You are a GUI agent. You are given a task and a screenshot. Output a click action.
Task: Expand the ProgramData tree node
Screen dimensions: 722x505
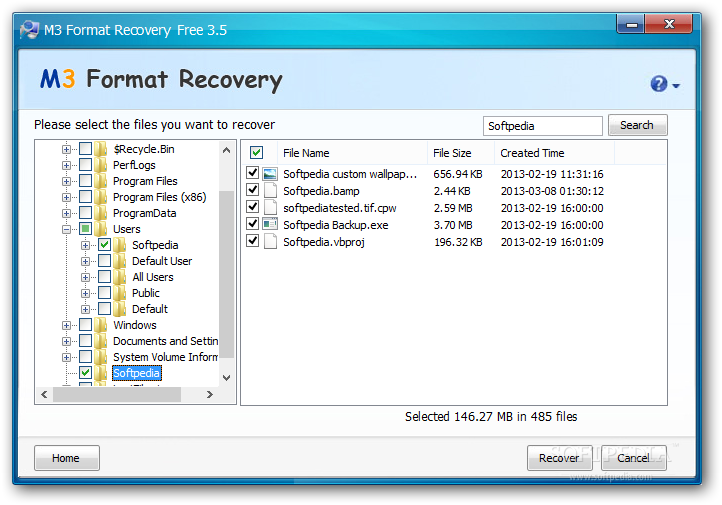click(66, 213)
